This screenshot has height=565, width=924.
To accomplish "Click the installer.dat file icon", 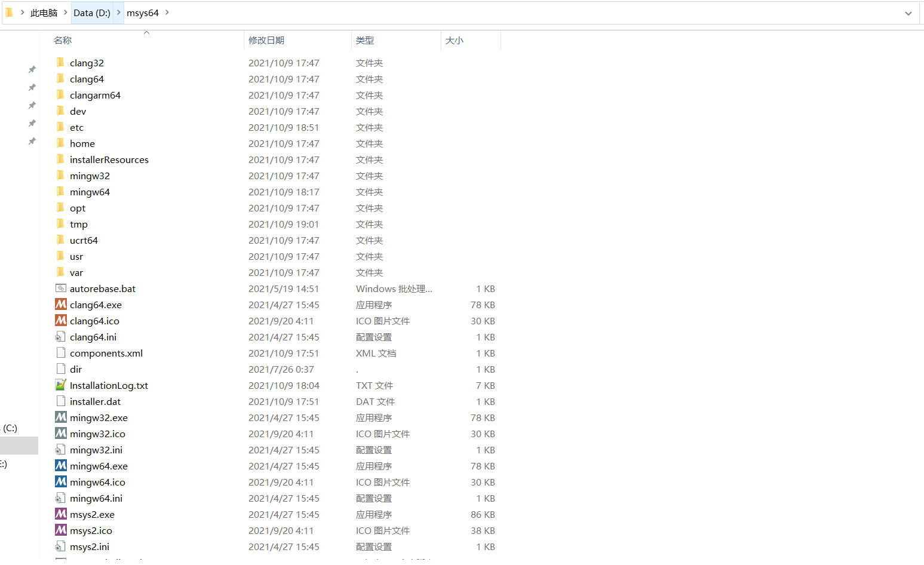I will coord(60,401).
